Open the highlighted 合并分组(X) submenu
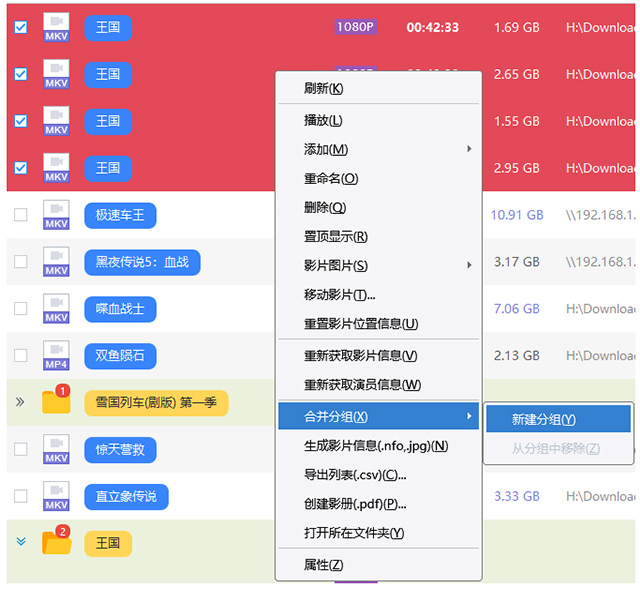 (x=378, y=416)
